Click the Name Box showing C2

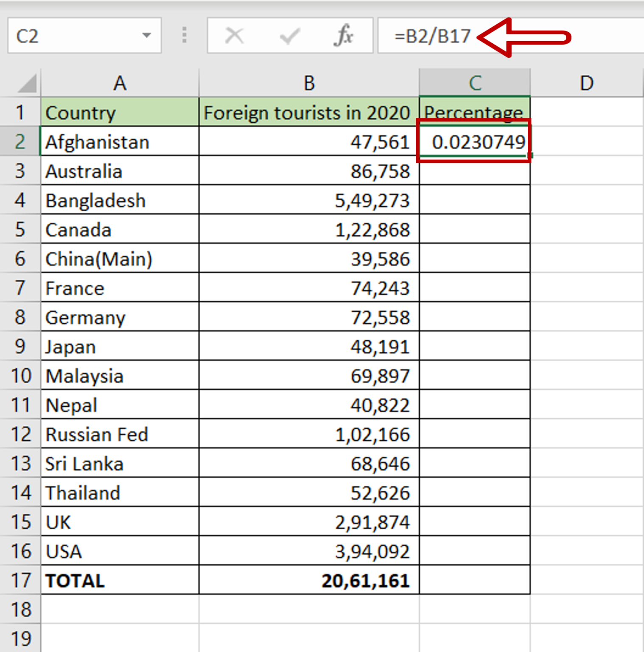point(64,36)
